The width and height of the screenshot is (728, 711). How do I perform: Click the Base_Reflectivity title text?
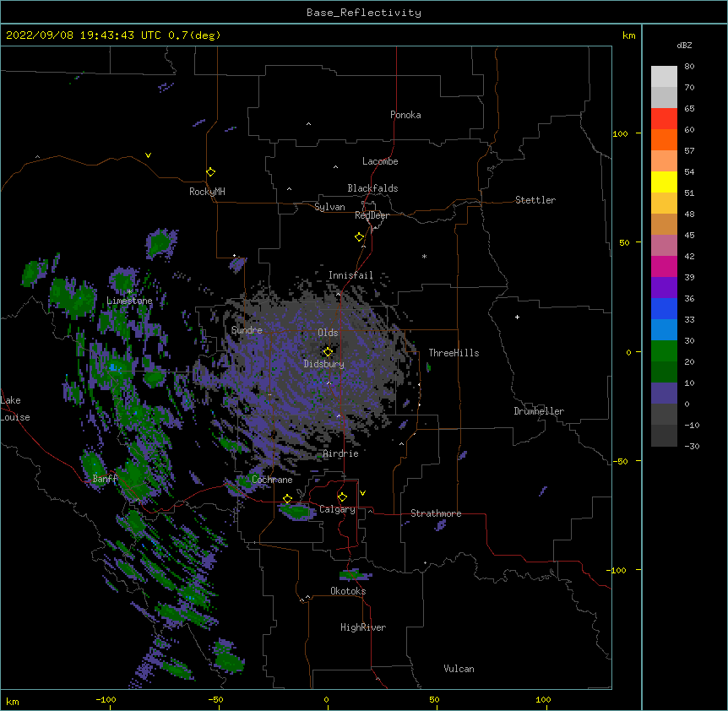[x=364, y=13]
